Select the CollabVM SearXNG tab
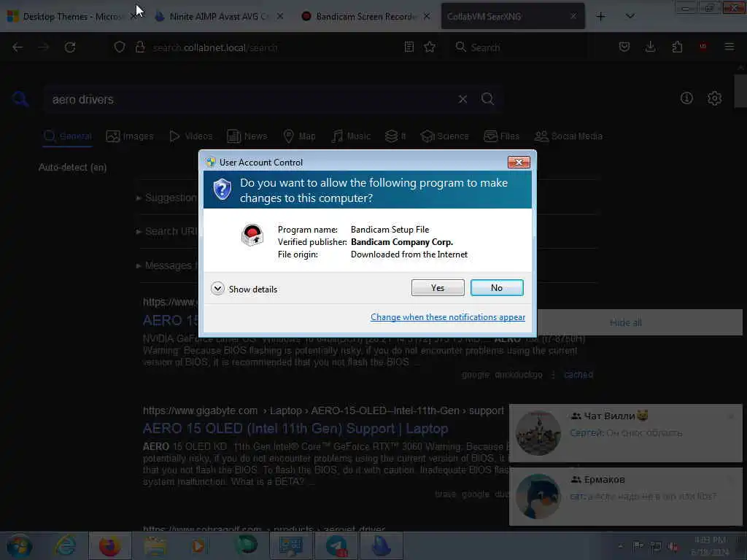 click(x=513, y=17)
